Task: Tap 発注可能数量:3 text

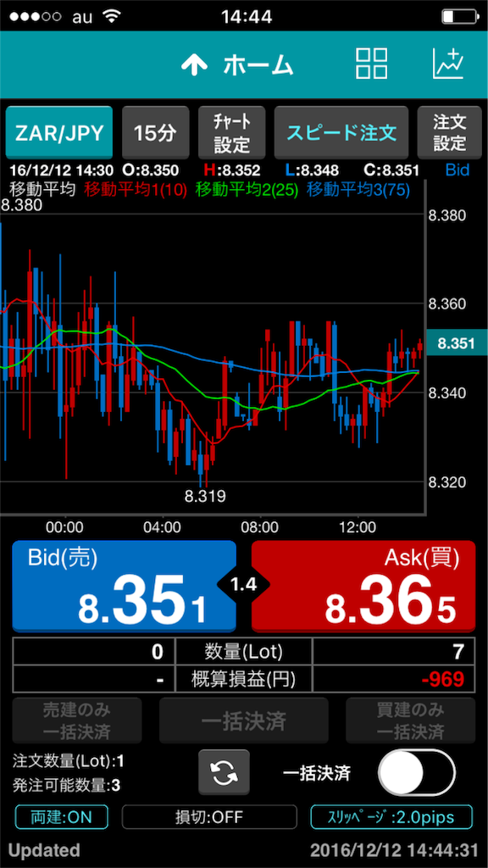Action: 66,785
